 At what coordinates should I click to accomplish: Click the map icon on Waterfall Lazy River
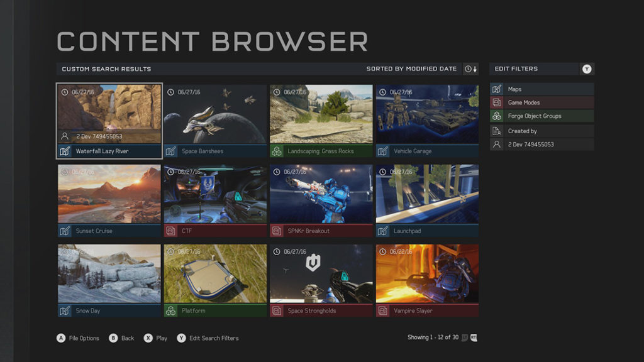[65, 151]
